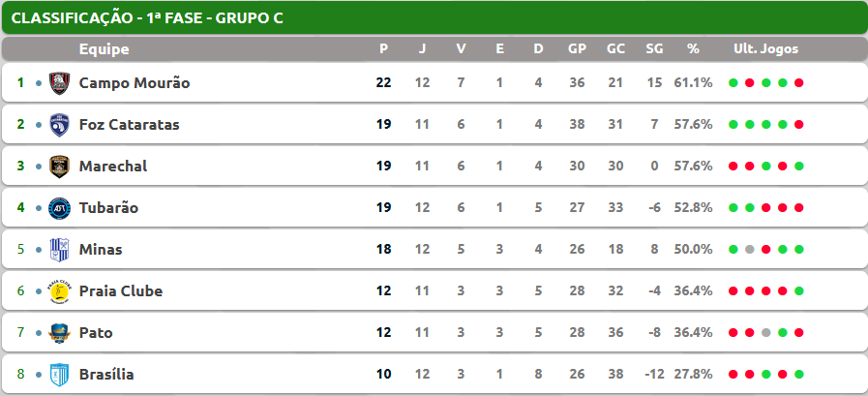Click the Equipe column header

pyautogui.click(x=105, y=49)
